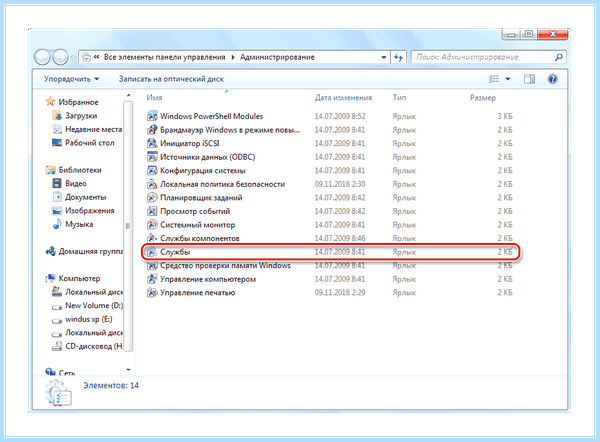Image resolution: width=600 pixels, height=442 pixels.
Task: Refresh the Администрирование folder view
Action: point(398,57)
